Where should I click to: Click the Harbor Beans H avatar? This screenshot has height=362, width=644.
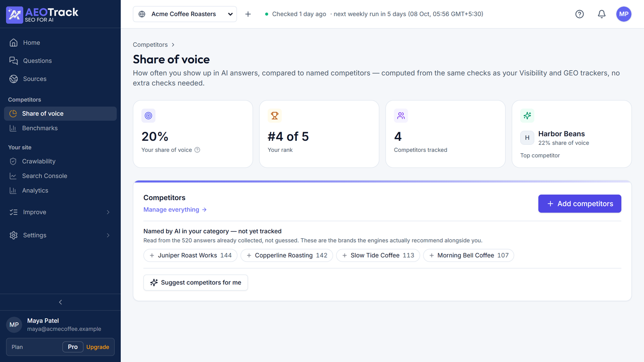pos(527,138)
